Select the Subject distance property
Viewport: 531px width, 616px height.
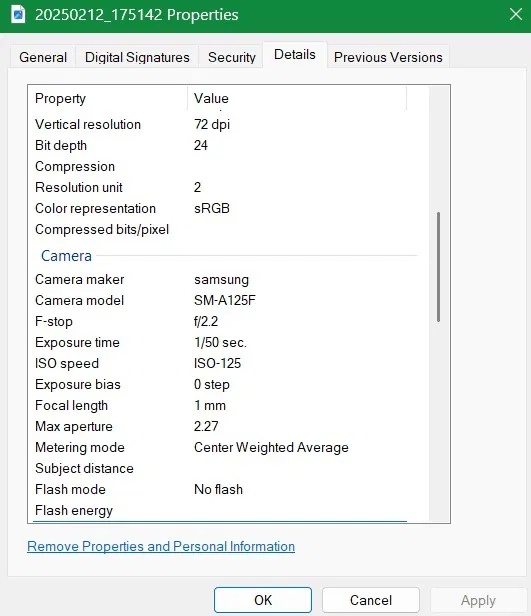point(84,468)
